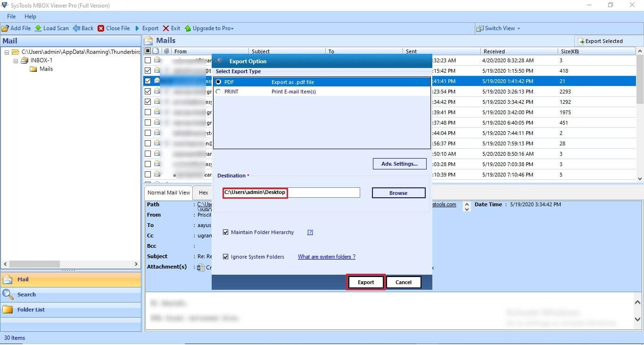Collapse the INBOX-1 tree node
The image size is (644, 345).
(16, 60)
